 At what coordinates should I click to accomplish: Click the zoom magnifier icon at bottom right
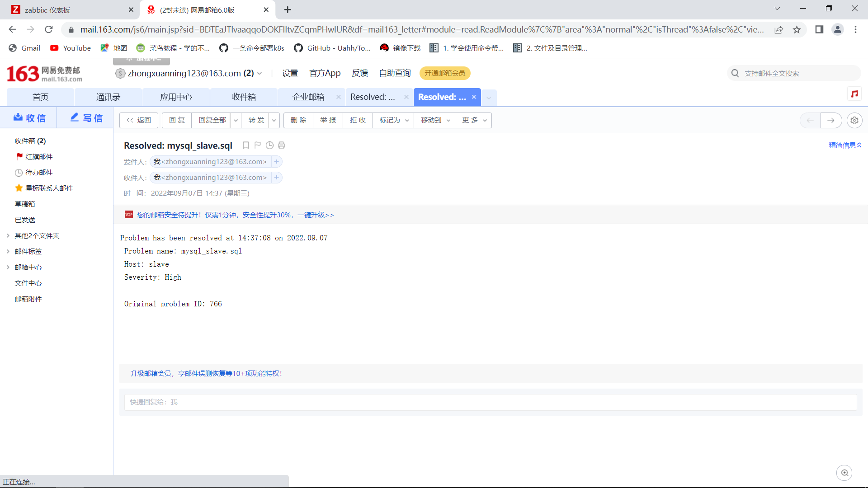pos(844,473)
